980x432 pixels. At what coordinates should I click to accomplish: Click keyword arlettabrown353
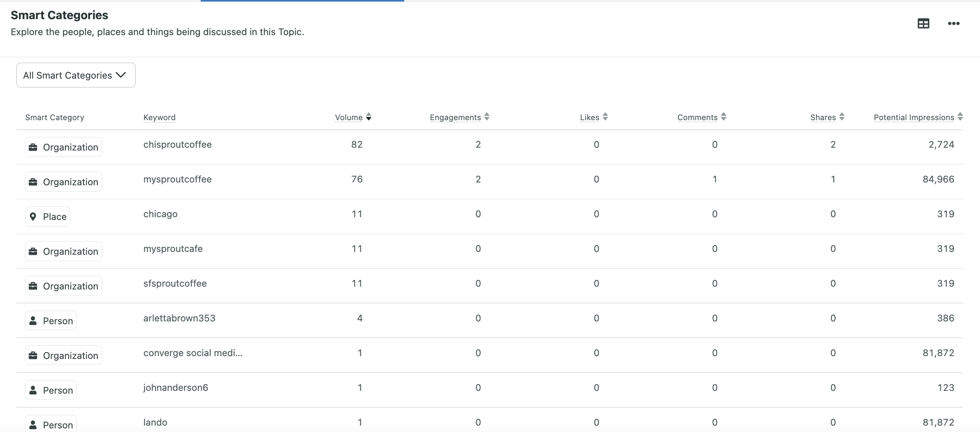pos(179,318)
